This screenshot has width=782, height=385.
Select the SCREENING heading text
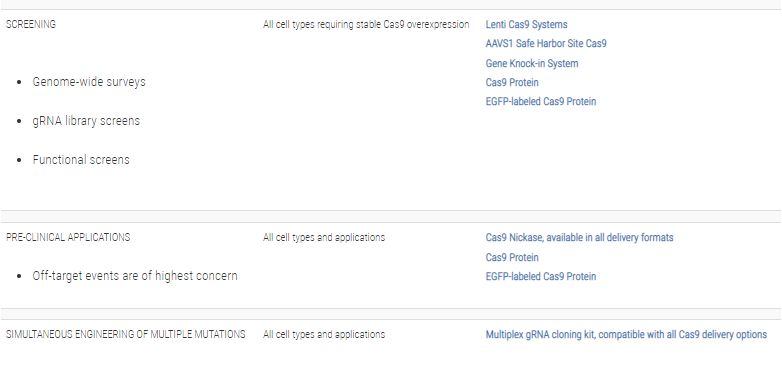[x=31, y=24]
